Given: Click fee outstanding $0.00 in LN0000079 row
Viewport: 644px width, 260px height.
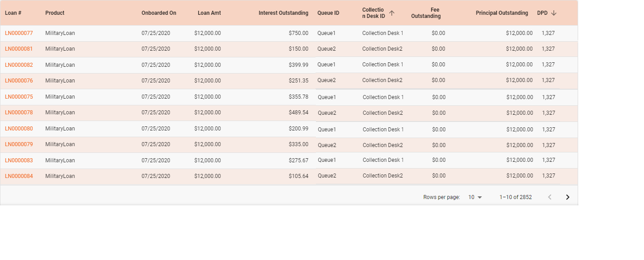Looking at the screenshot, I should (439, 145).
